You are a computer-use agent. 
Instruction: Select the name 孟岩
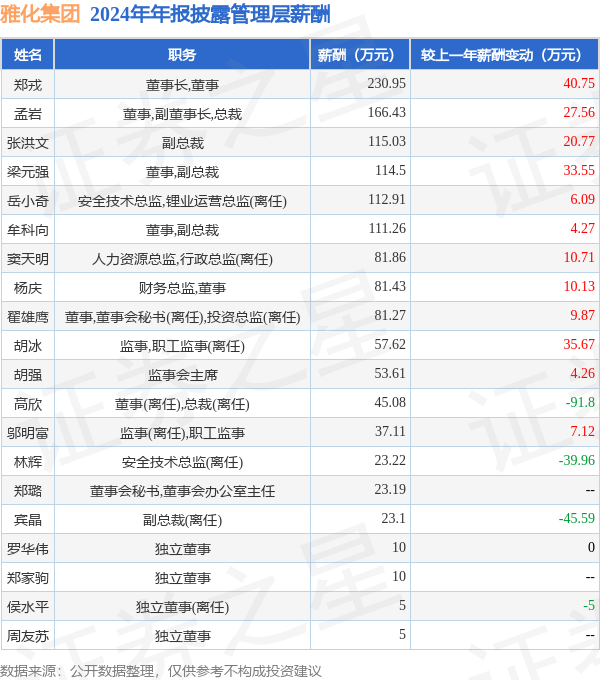coord(28,114)
